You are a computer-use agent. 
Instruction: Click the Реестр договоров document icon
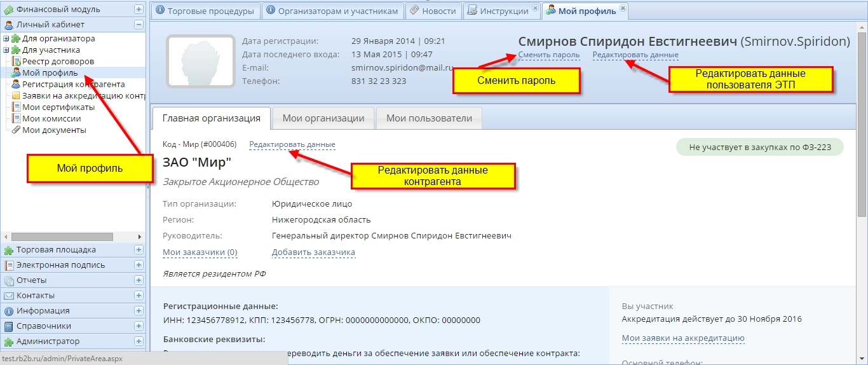click(x=16, y=62)
